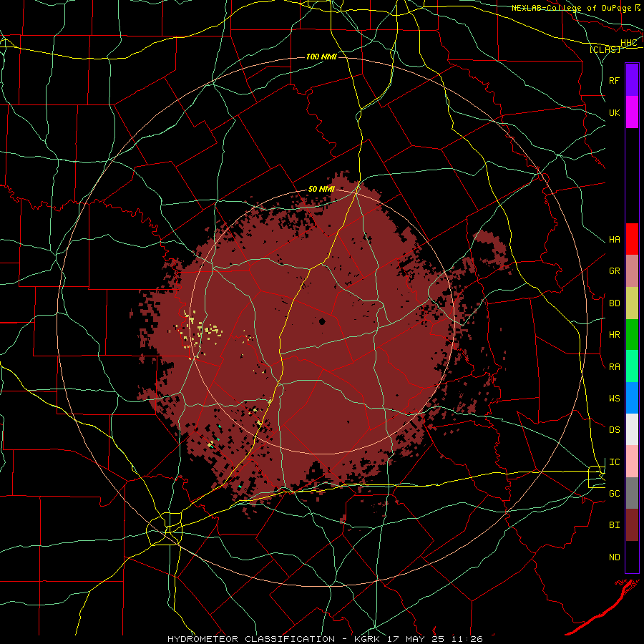Click the DS white legend swatch
644x644 pixels.
[632, 429]
